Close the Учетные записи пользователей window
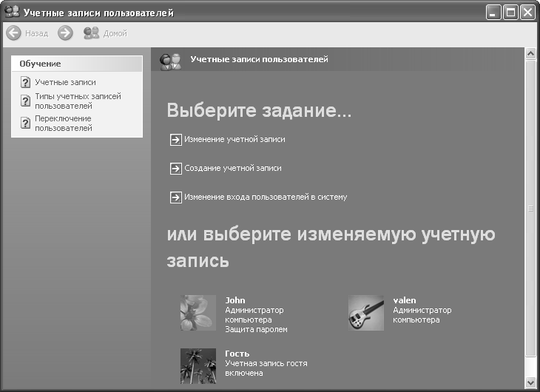 click(527, 13)
